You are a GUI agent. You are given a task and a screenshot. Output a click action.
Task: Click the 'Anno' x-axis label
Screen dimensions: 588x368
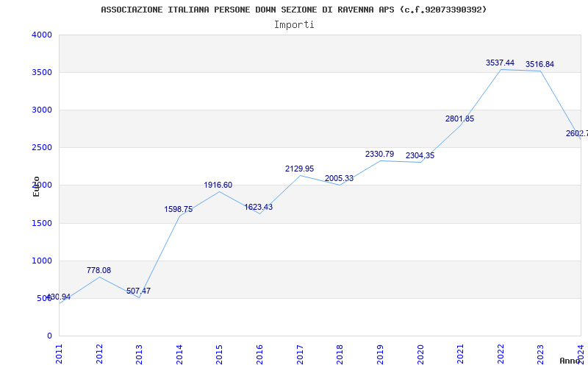570,361
